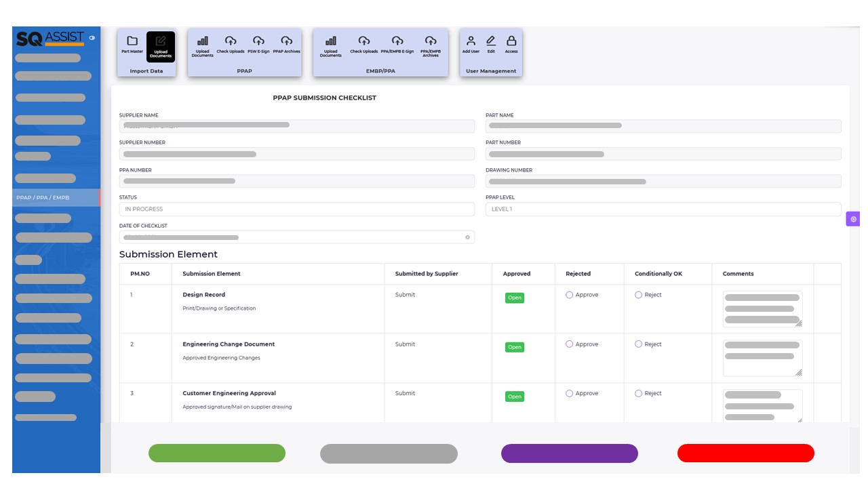The height and width of the screenshot is (488, 868).
Task: Select Reject radio for Design Record
Action: point(639,295)
